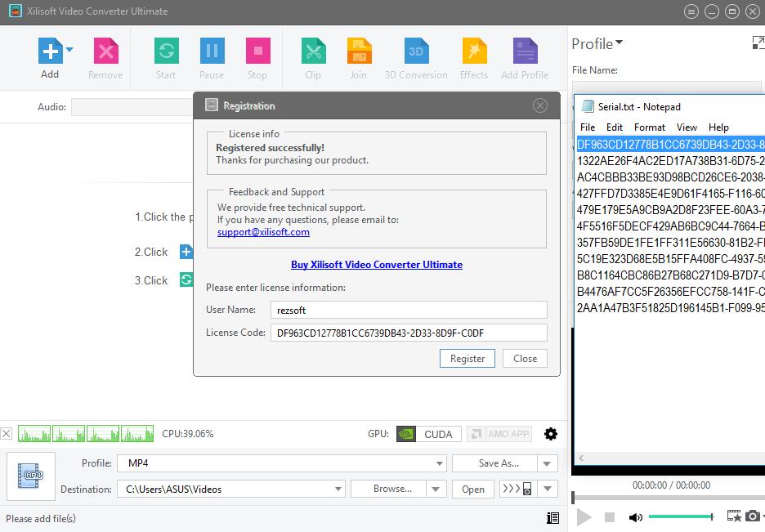Toggle the NVIDIA CUDA GPU acceleration
This screenshot has height=532, width=765.
(x=429, y=434)
